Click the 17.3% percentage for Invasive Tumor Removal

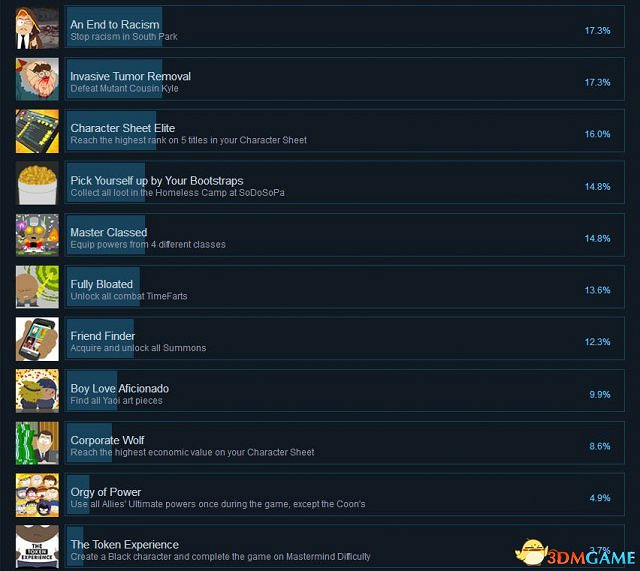(598, 82)
